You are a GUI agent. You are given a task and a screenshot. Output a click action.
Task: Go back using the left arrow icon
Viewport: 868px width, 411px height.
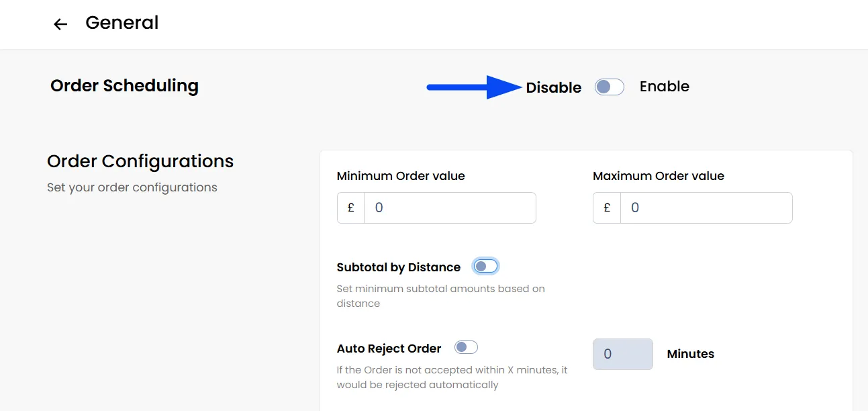pos(60,24)
